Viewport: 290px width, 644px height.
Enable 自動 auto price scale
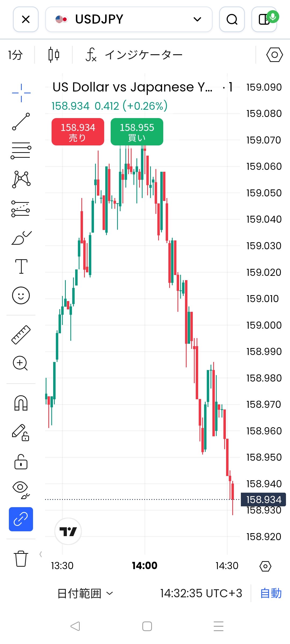271,593
